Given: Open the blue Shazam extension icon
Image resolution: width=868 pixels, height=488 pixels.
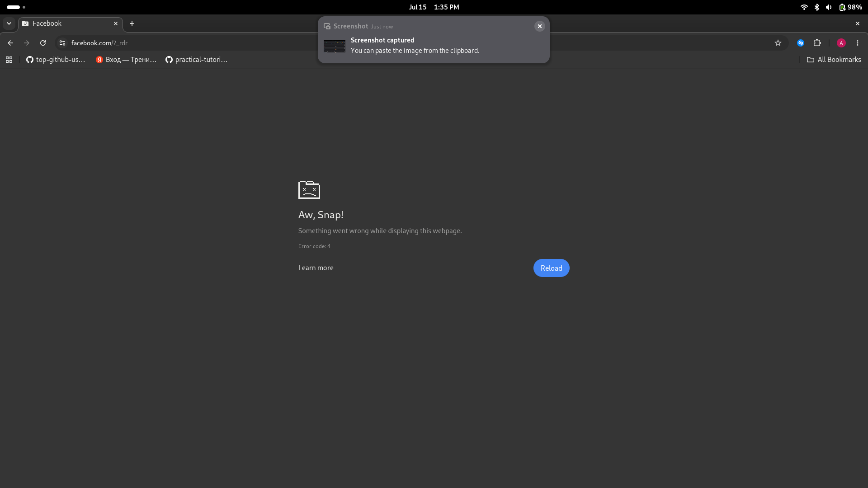Looking at the screenshot, I should pyautogui.click(x=801, y=43).
